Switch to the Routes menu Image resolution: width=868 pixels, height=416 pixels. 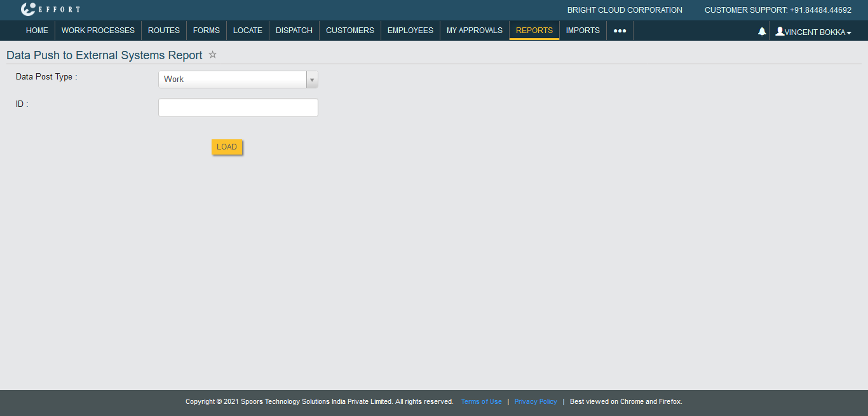164,31
